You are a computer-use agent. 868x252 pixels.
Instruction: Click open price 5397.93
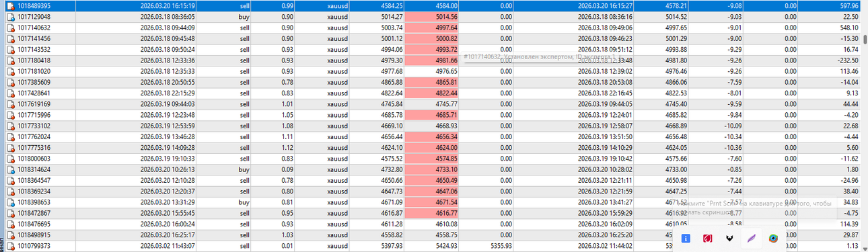click(392, 245)
